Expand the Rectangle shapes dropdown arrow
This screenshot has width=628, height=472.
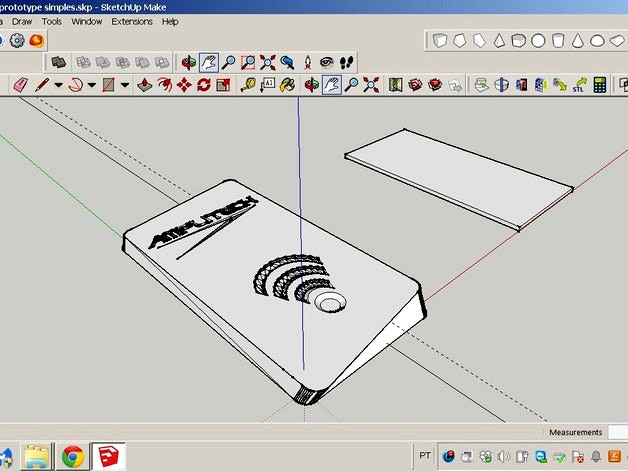click(125, 85)
